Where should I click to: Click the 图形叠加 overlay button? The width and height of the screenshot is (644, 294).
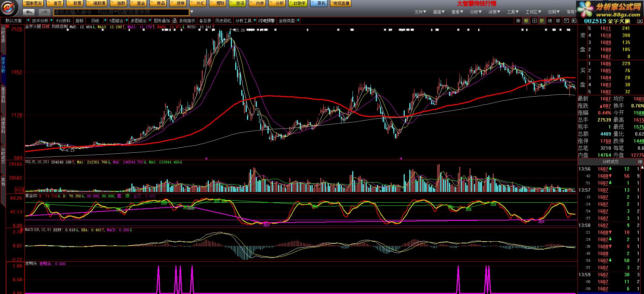pos(162,21)
